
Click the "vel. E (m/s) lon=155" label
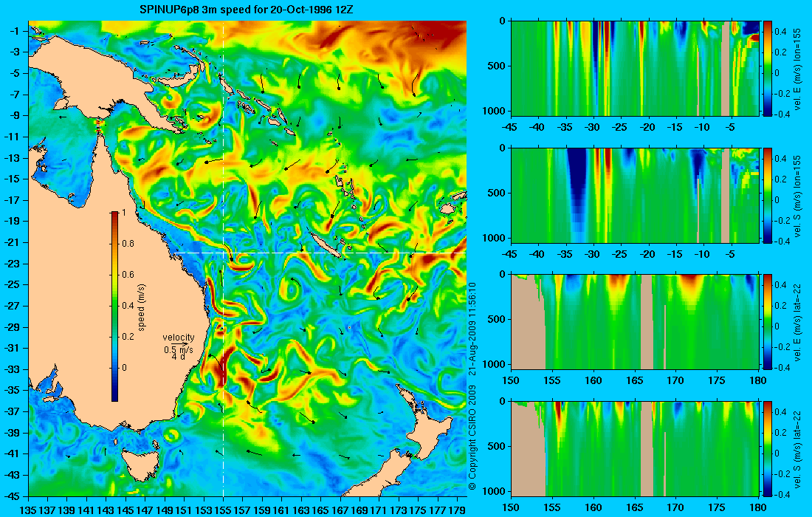point(797,69)
